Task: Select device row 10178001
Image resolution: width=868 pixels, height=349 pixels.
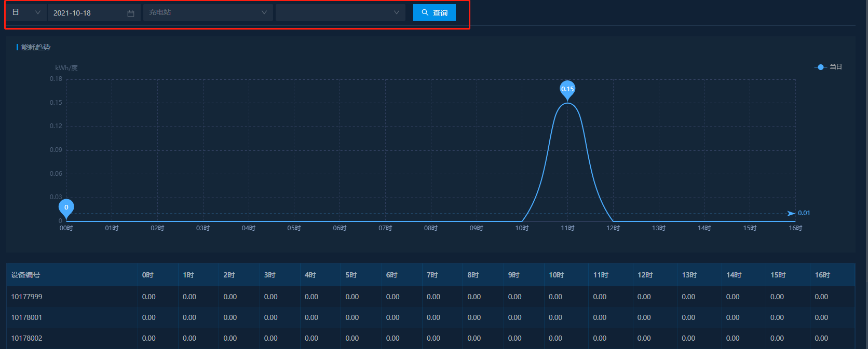Action: pos(26,317)
